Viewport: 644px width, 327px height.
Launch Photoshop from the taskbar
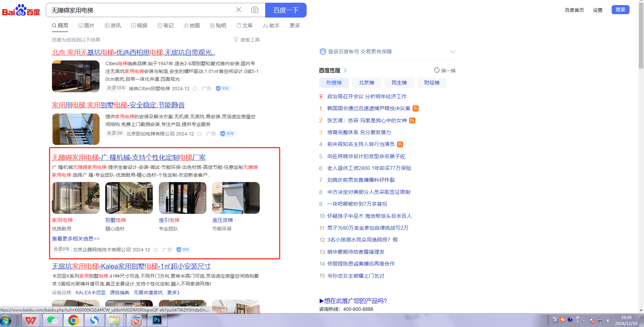[x=157, y=320]
